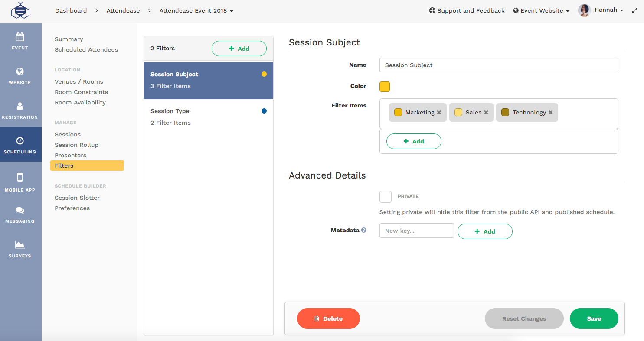The height and width of the screenshot is (341, 644).
Task: Click the Messaging chat bubble icon
Action: click(x=20, y=210)
